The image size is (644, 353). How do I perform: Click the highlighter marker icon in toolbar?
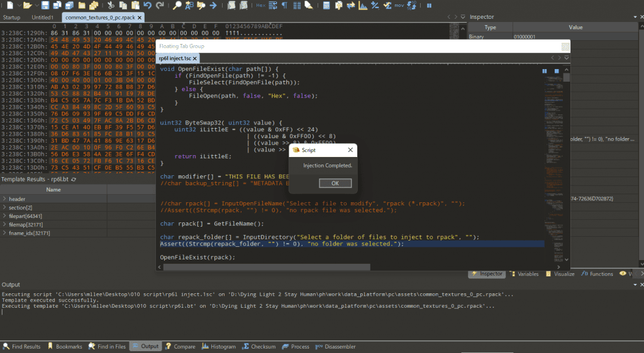coord(309,5)
